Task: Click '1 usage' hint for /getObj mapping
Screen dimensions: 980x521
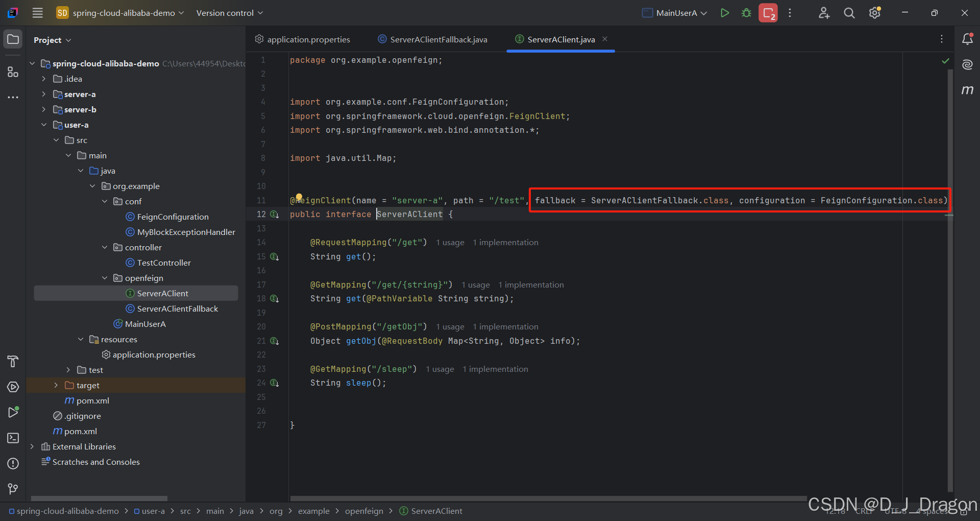Action: pos(450,327)
